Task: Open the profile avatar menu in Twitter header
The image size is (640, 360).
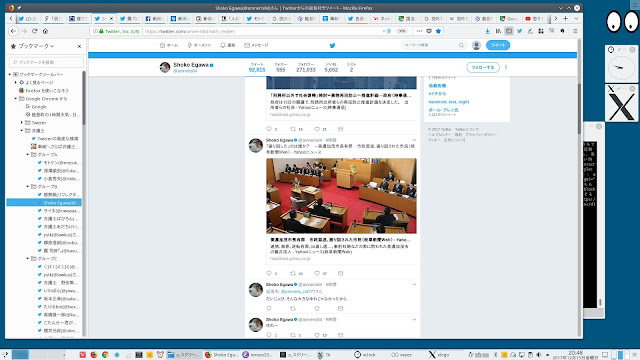Action: [476, 45]
